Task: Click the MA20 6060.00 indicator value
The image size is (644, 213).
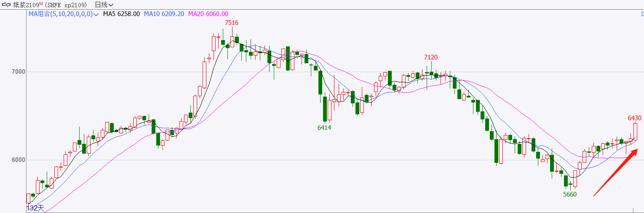Action: pyautogui.click(x=208, y=14)
